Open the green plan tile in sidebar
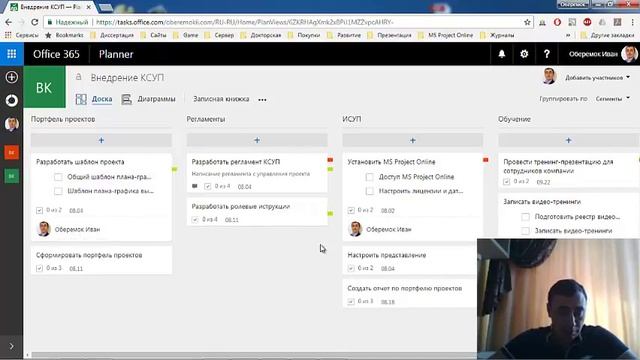The width and height of the screenshot is (640, 360). point(11,176)
